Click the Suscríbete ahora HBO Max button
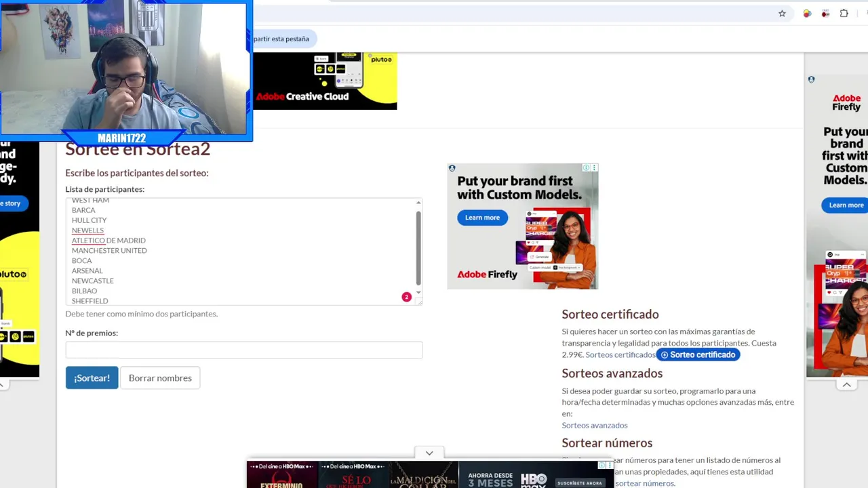The height and width of the screenshot is (488, 868). 579,483
